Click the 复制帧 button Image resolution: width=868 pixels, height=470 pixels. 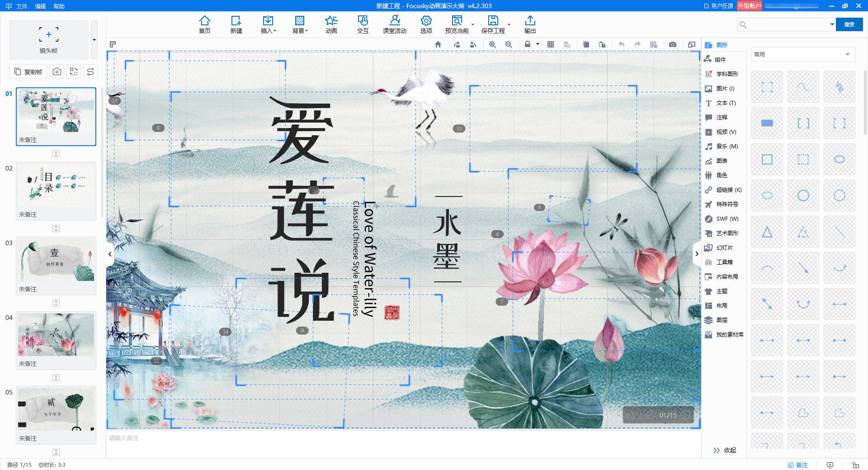(x=28, y=71)
